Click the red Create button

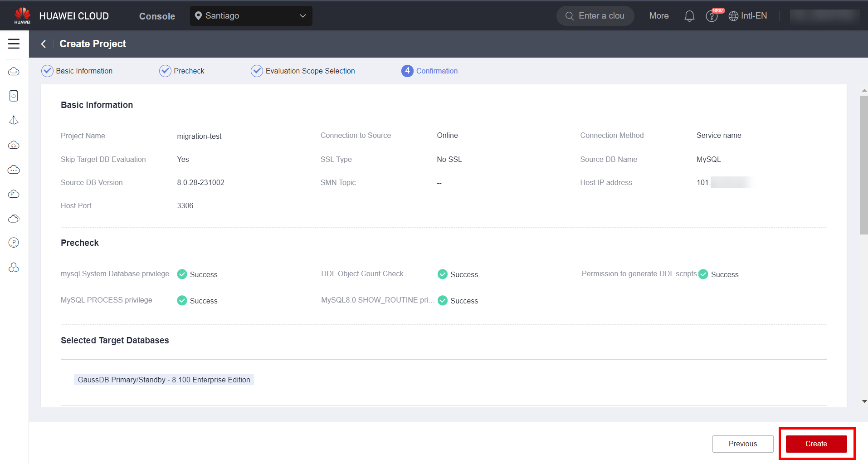[816, 444]
